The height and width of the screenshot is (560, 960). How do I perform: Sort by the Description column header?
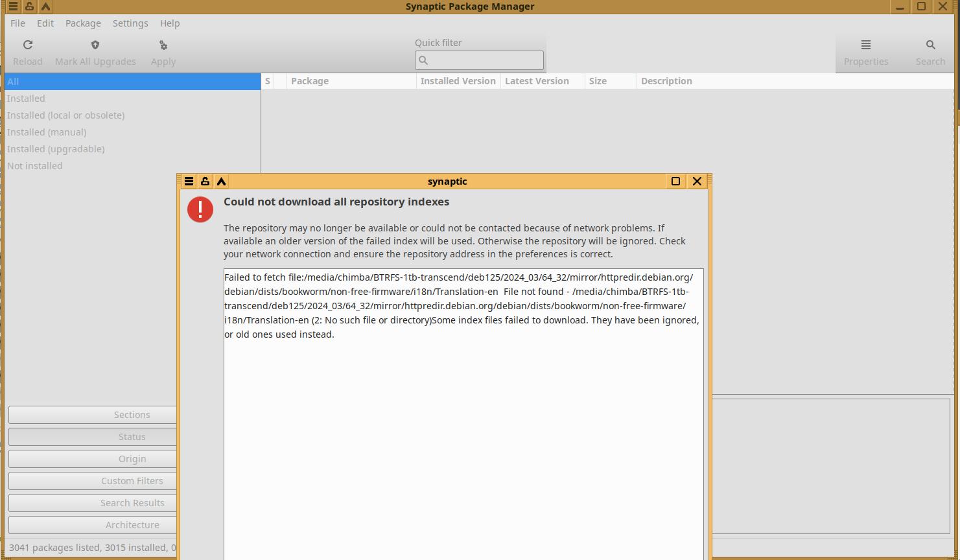click(795, 81)
